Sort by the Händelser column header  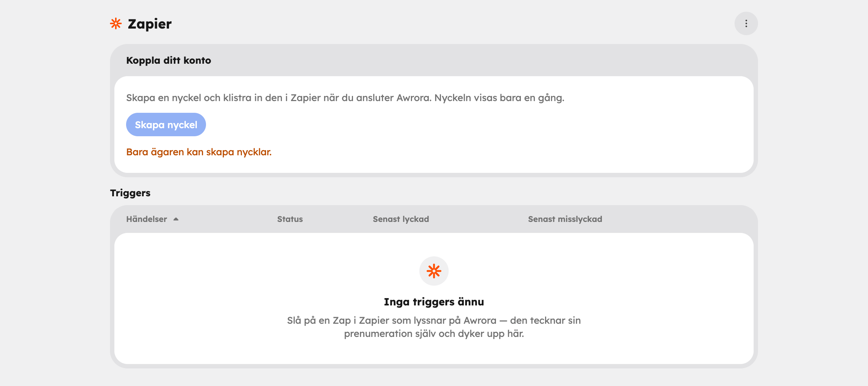147,219
